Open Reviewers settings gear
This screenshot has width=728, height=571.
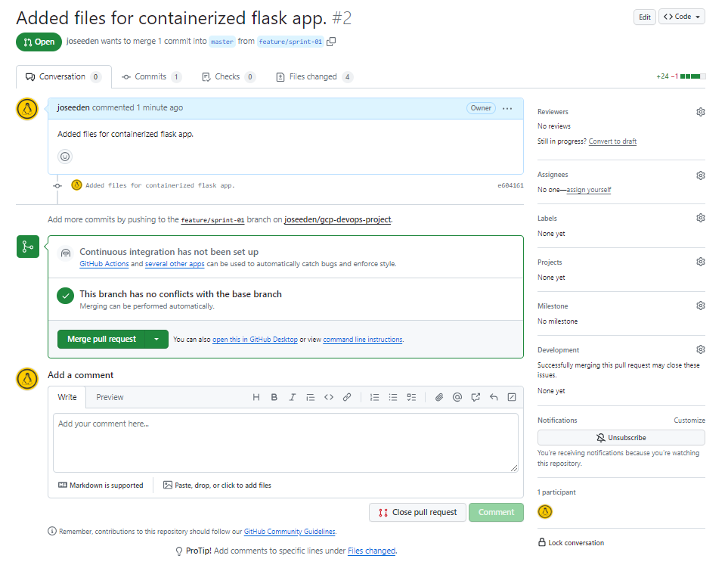point(701,112)
